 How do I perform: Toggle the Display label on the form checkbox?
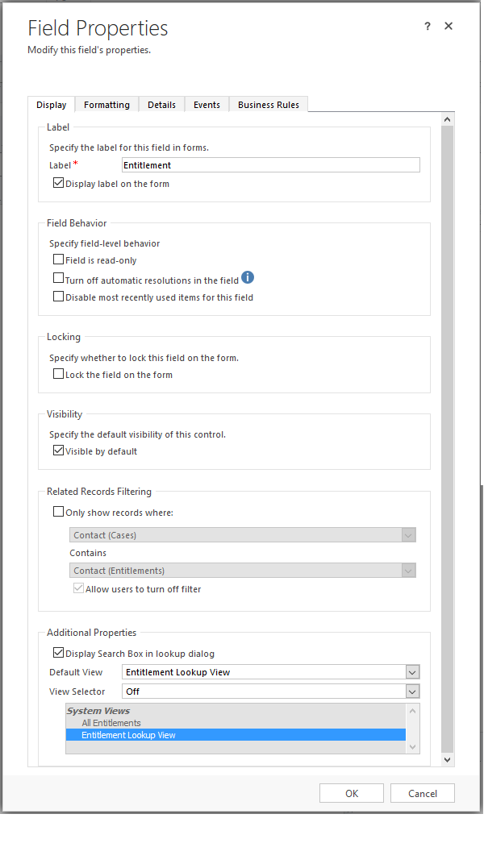coord(59,182)
